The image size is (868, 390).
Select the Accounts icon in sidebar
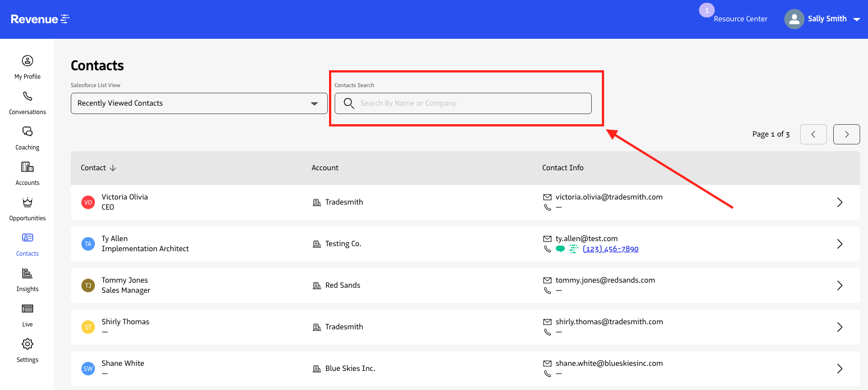pyautogui.click(x=27, y=173)
